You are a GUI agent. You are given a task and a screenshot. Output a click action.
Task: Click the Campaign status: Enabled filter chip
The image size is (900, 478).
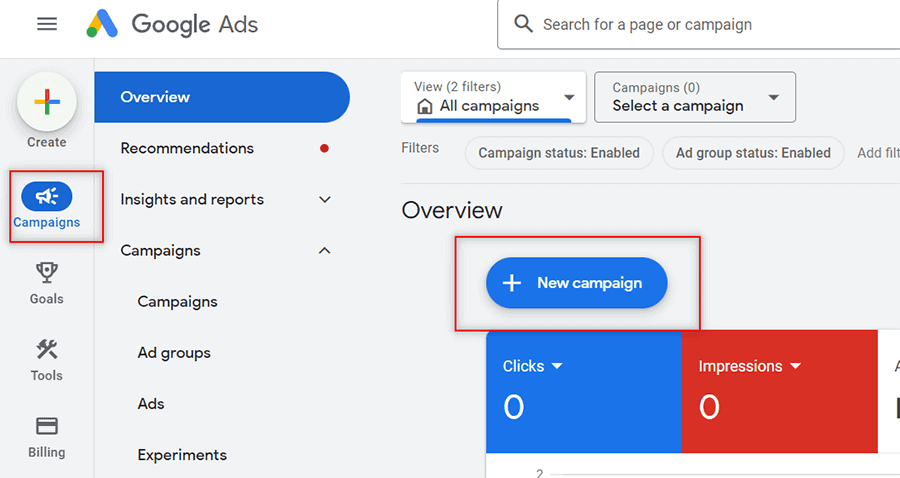(559, 153)
